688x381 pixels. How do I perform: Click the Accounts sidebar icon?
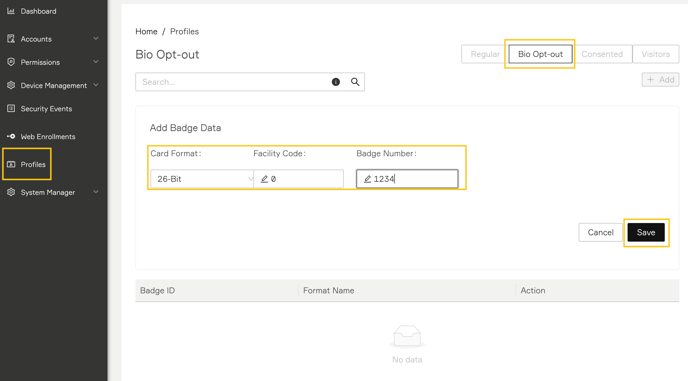pyautogui.click(x=11, y=39)
